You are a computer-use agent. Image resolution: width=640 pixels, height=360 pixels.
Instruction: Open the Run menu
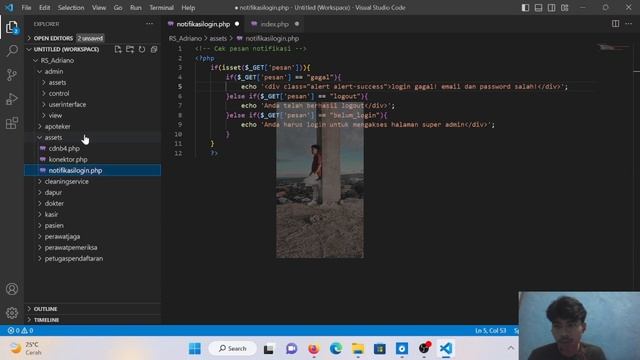pyautogui.click(x=136, y=8)
